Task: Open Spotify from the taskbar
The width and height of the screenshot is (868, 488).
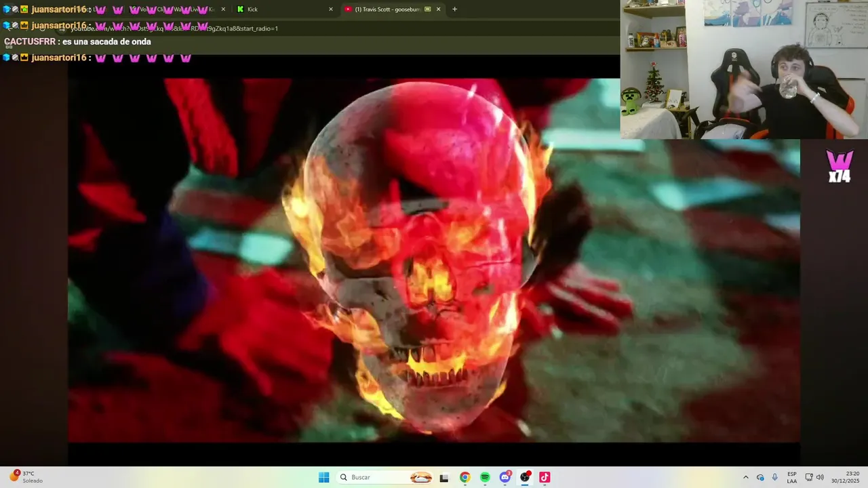Action: click(485, 477)
